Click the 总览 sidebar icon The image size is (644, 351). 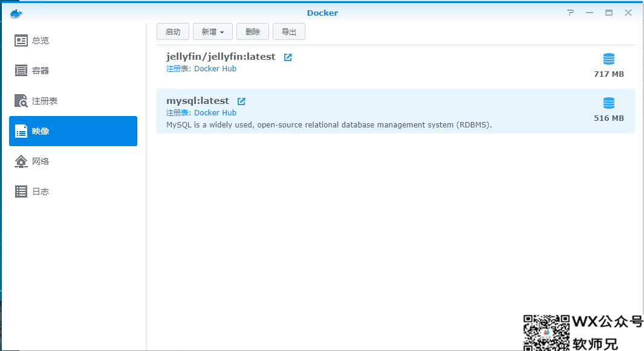21,40
